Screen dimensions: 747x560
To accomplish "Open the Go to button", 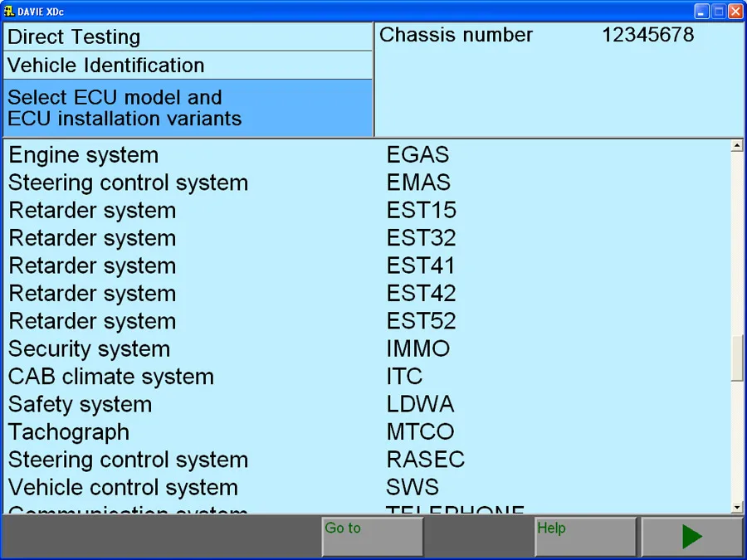I will coord(373,537).
